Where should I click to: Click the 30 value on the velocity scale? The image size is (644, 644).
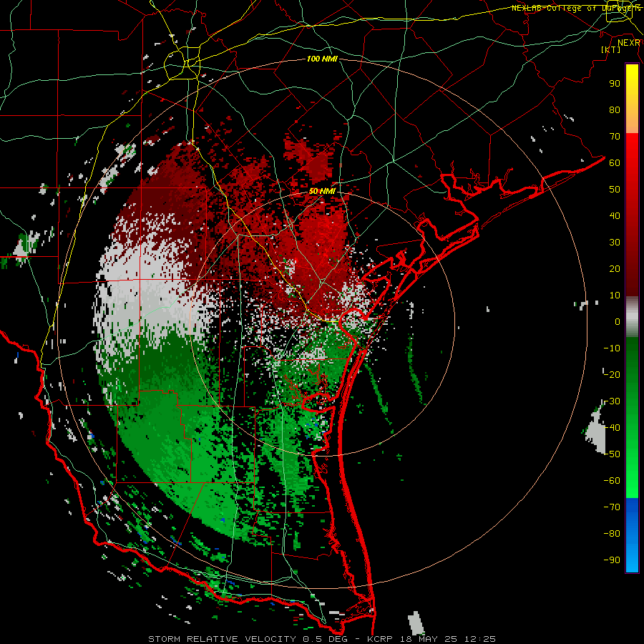(x=615, y=243)
